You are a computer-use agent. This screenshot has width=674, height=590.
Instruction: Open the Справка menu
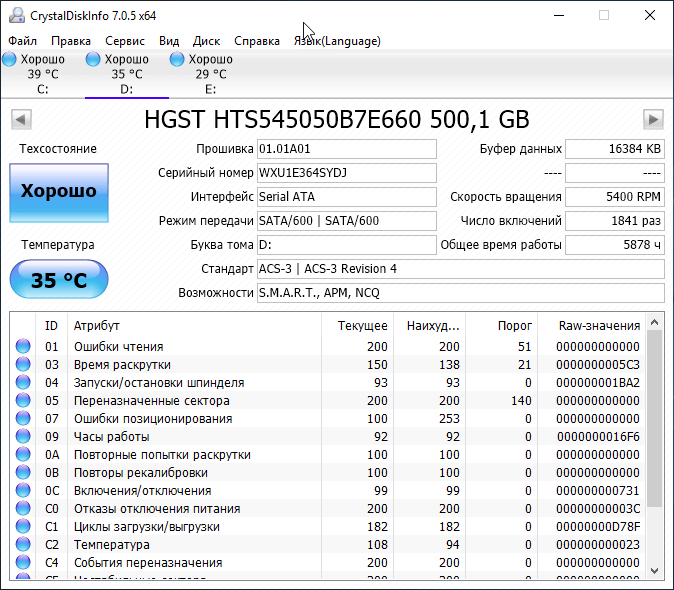tap(257, 41)
